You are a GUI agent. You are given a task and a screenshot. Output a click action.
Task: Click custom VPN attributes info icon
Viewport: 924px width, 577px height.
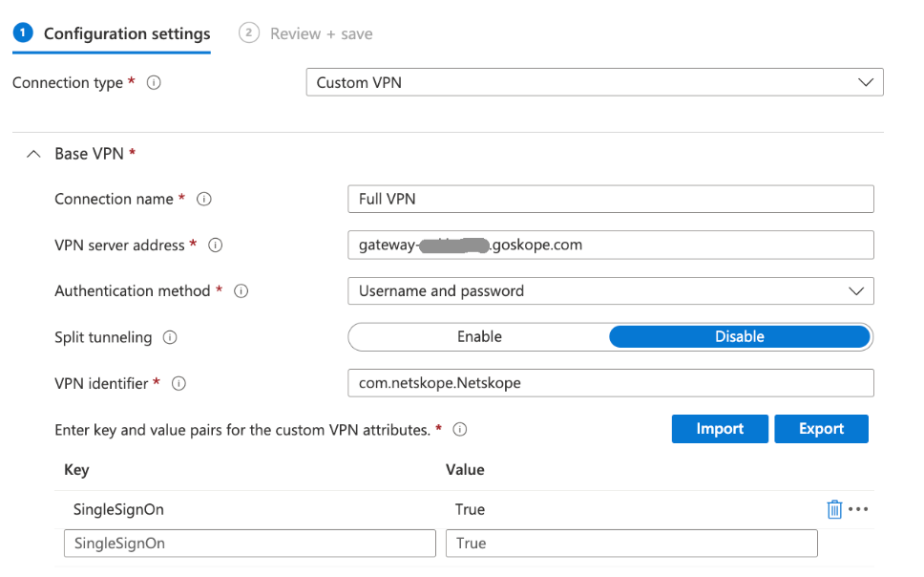460,430
